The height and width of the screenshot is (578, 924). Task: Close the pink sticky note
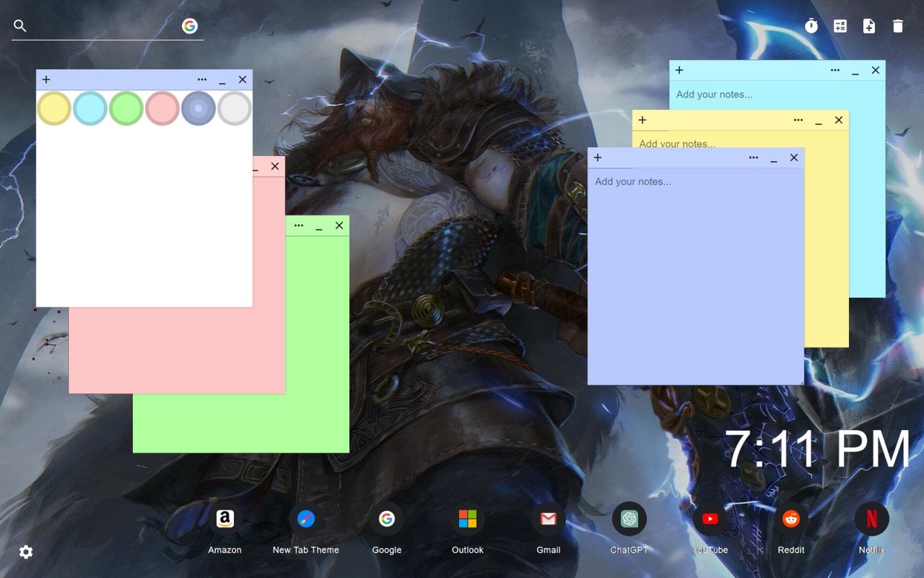pos(275,166)
